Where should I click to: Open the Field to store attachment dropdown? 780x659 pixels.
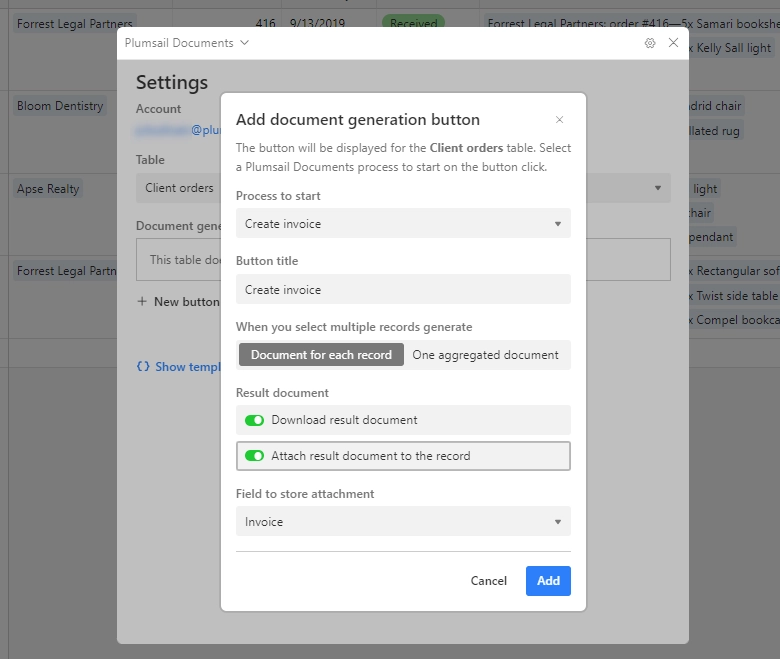[403, 521]
